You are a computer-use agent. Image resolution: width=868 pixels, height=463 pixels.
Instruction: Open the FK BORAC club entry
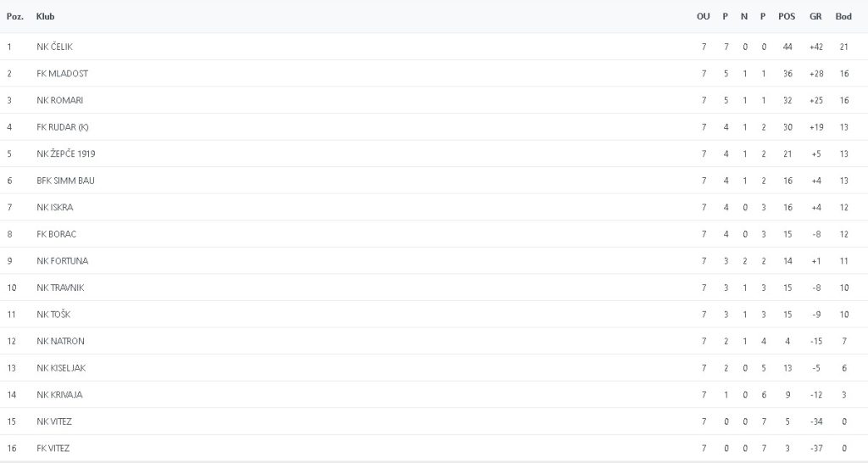coord(56,234)
